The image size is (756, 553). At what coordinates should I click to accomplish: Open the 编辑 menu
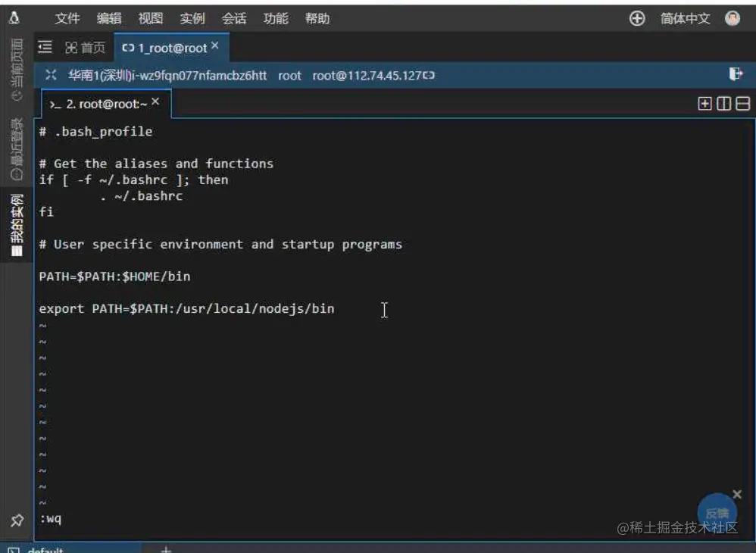tap(109, 19)
